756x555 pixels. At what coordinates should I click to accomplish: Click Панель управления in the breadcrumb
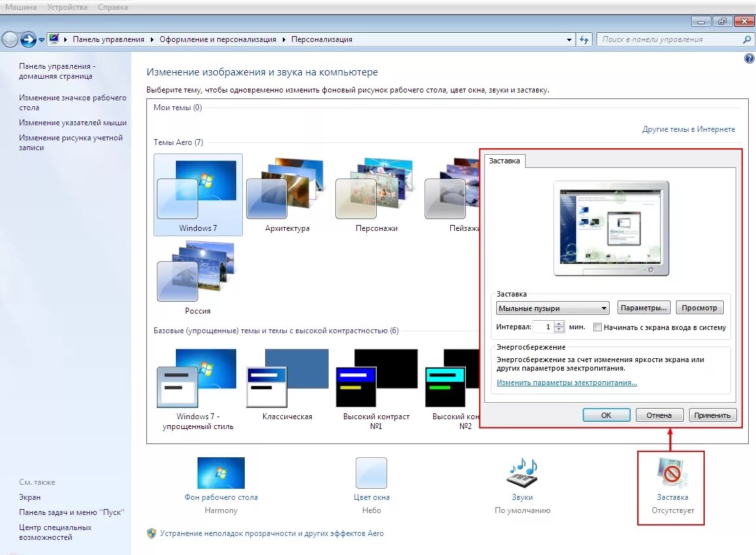point(108,39)
